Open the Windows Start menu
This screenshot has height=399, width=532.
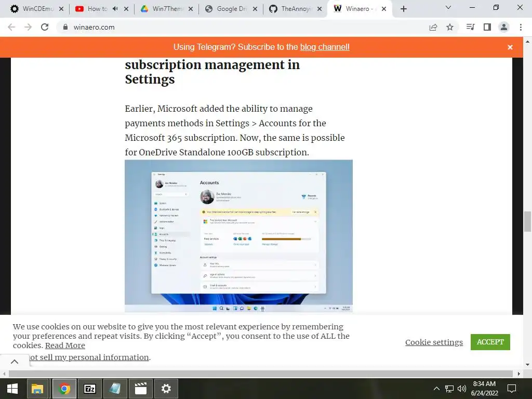[12, 389]
